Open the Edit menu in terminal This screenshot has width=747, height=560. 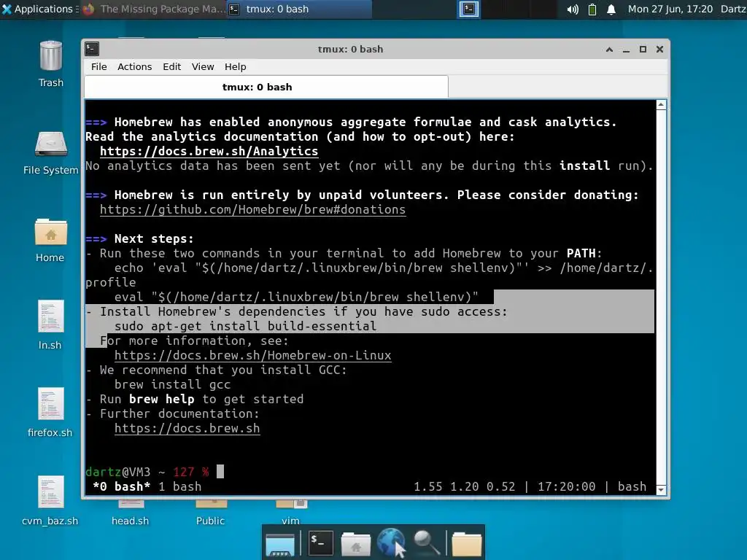(172, 66)
